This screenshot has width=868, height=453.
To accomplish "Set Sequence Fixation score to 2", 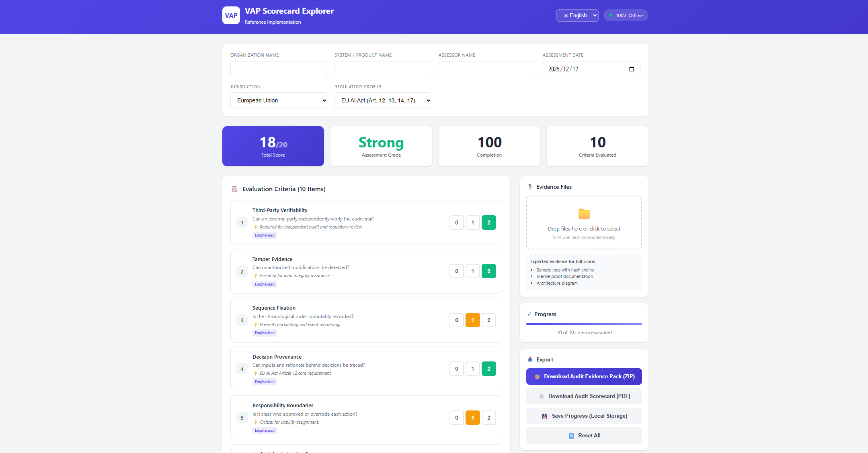I will pyautogui.click(x=488, y=320).
